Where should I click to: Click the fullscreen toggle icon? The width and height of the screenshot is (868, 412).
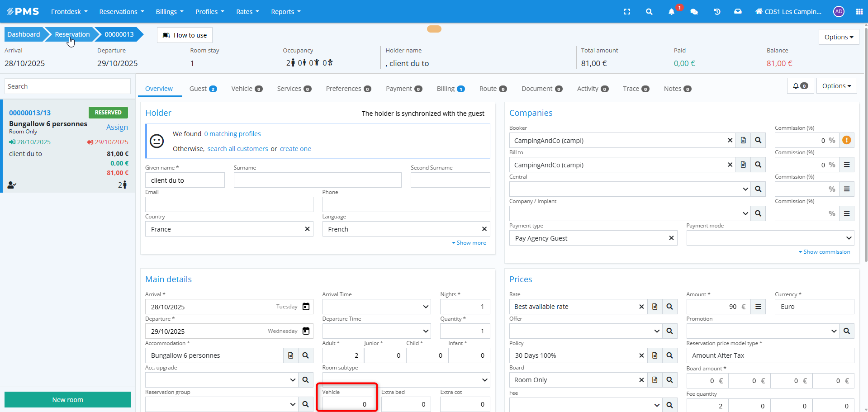[627, 12]
